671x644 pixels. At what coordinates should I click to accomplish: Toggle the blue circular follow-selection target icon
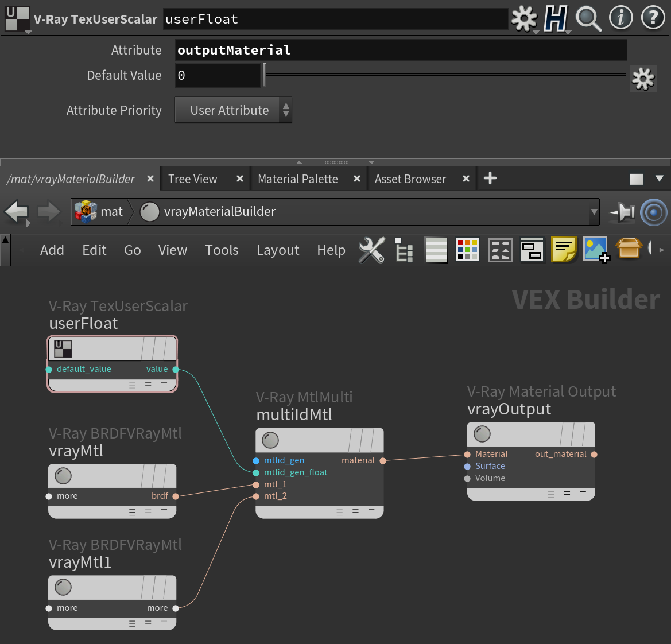(653, 212)
